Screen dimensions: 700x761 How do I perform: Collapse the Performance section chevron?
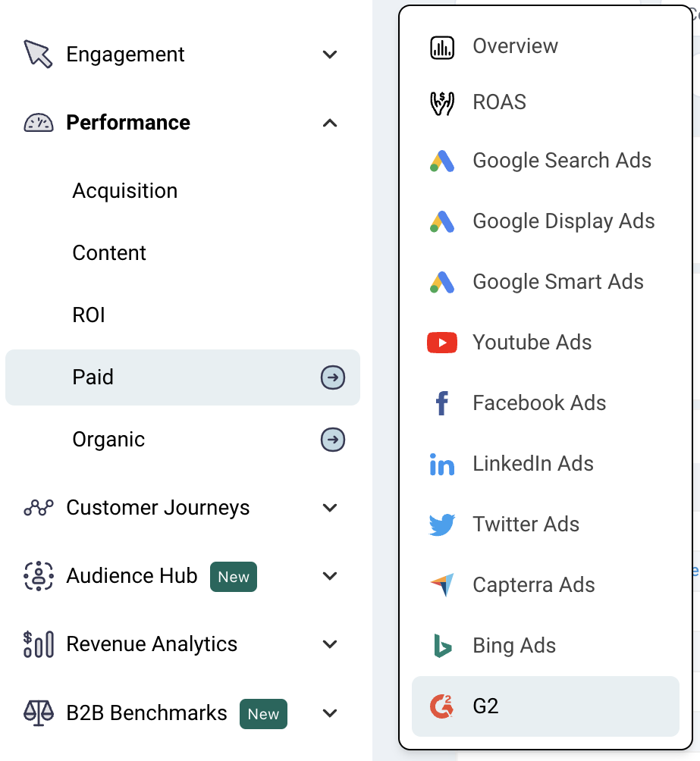(x=330, y=123)
